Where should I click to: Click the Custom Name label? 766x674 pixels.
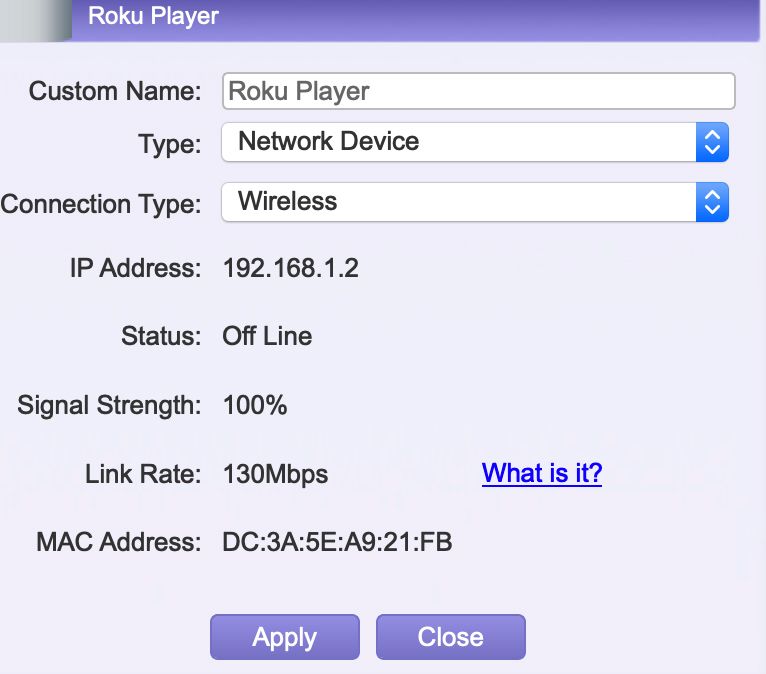pyautogui.click(x=115, y=91)
